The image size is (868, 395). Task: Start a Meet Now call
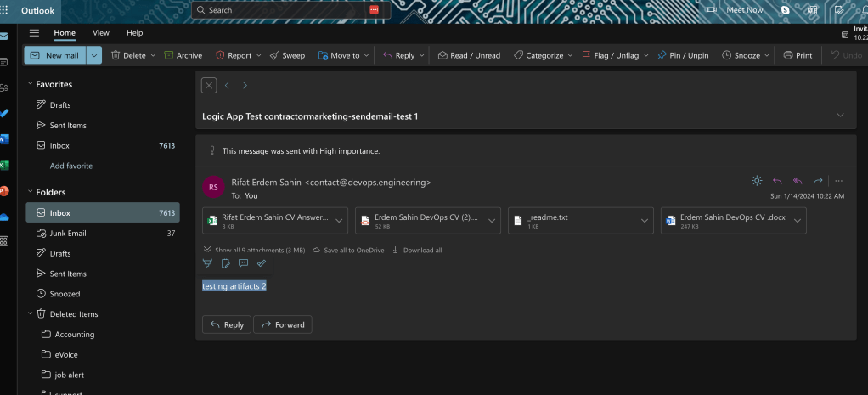point(735,10)
